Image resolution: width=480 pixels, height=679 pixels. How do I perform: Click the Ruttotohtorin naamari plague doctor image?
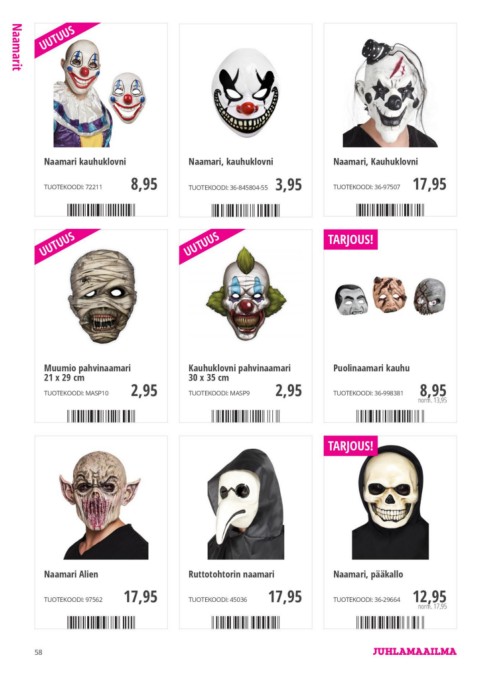(246, 504)
